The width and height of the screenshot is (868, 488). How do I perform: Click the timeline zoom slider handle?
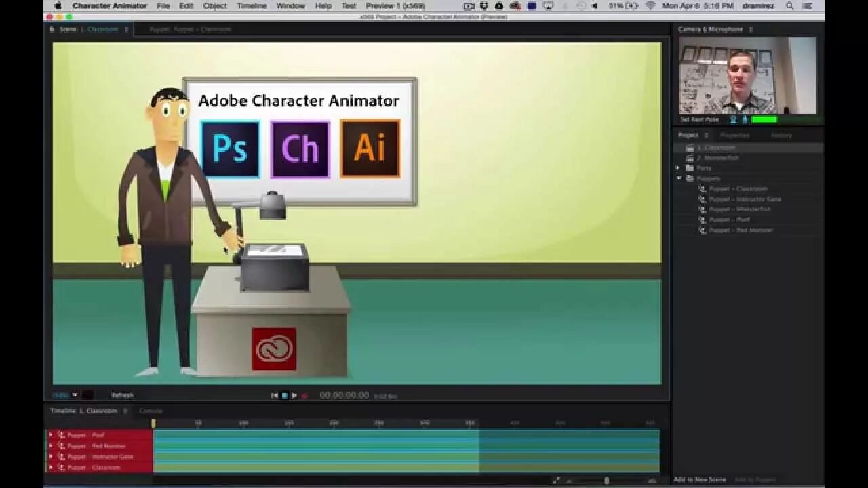pyautogui.click(x=606, y=480)
